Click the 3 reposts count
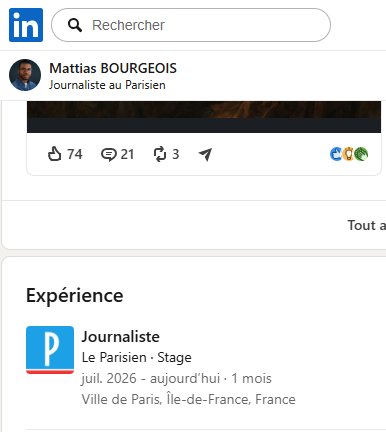Screen dimensions: 386x432 click(x=176, y=154)
